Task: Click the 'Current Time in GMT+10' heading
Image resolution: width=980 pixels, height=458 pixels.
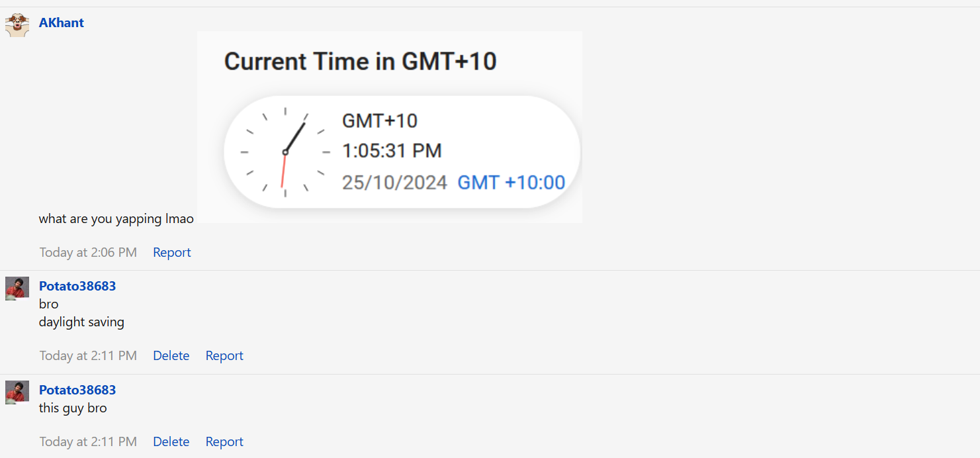Action: [360, 62]
